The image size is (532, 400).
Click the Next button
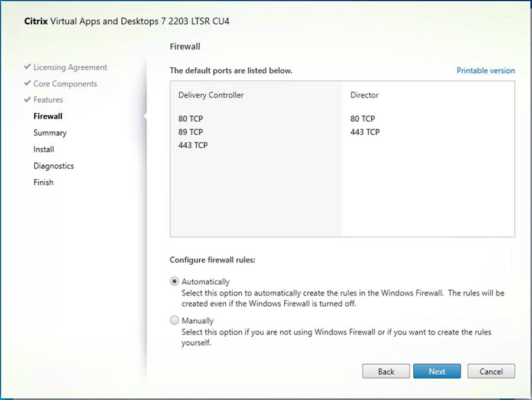pyautogui.click(x=437, y=371)
